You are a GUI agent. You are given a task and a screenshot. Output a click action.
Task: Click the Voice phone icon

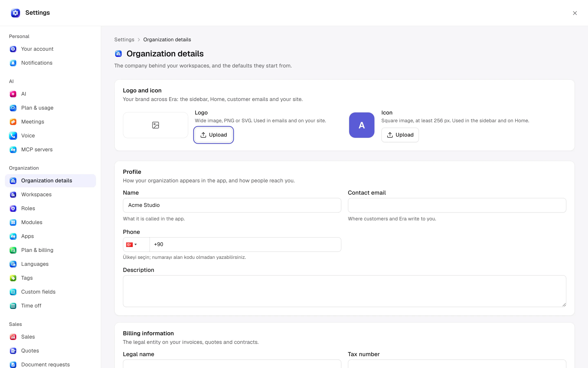(13, 136)
